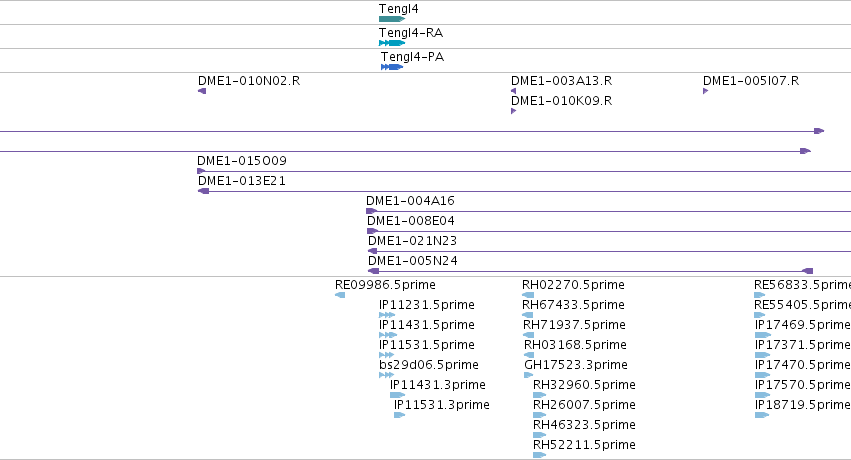Screen dimensions: 851x460
Task: Select the RH03168.5prime EST glyph
Action: [x=529, y=355]
